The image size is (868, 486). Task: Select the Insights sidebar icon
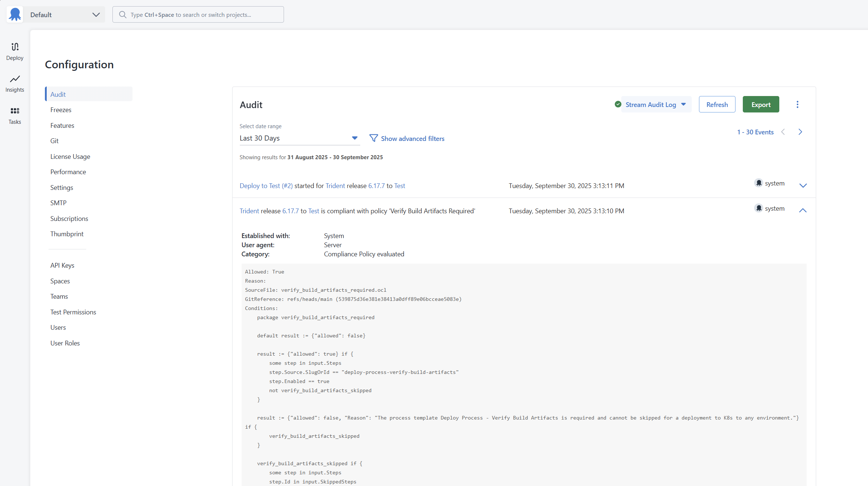pyautogui.click(x=15, y=83)
